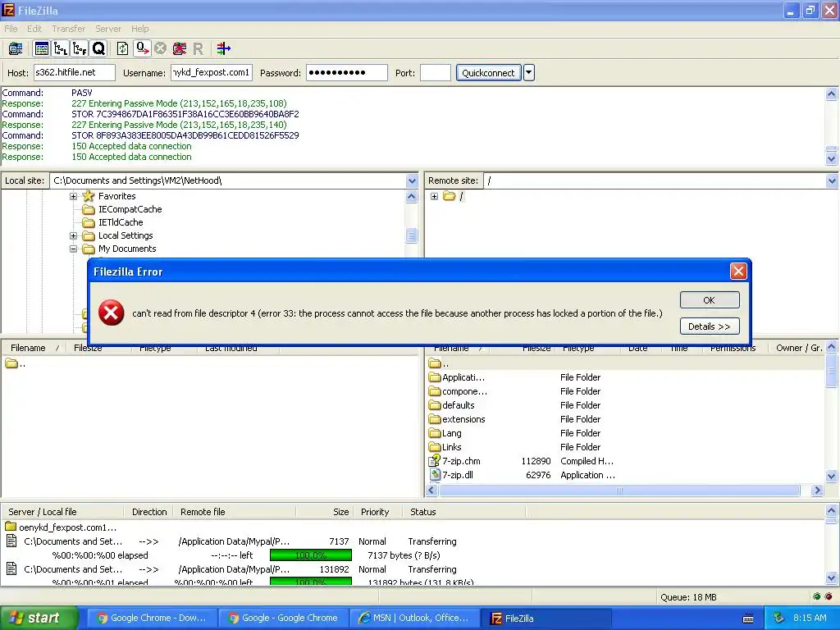840x630 pixels.
Task: Toggle transfer queue Q icon
Action: click(98, 48)
